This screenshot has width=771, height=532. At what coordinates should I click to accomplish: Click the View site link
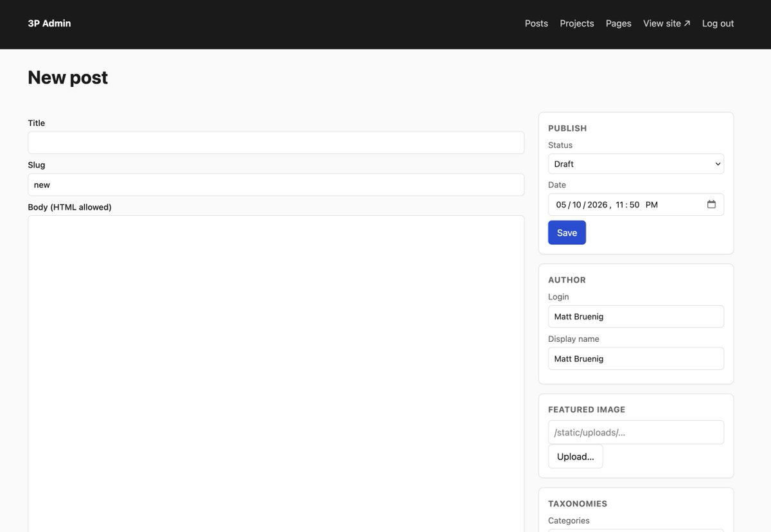667,23
